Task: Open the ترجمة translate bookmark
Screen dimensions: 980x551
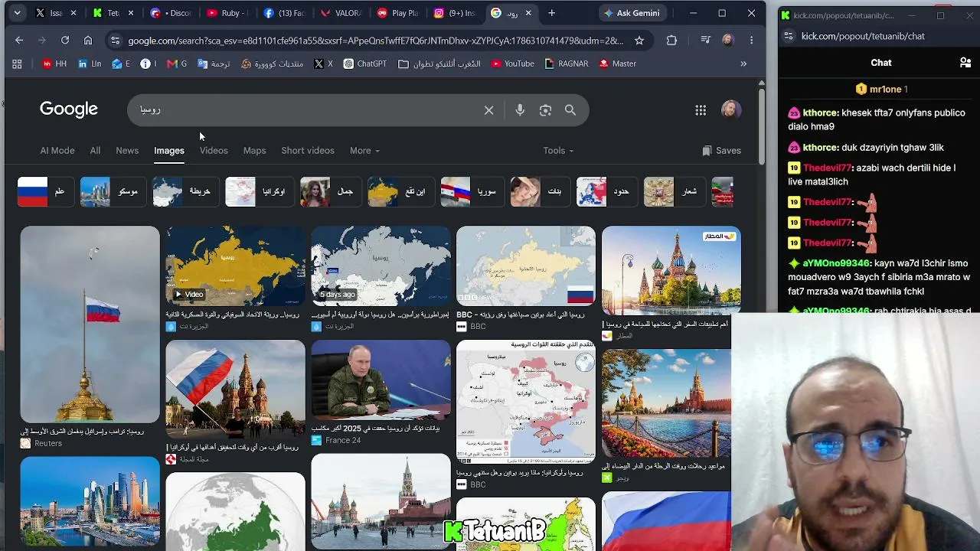Action: pos(214,64)
